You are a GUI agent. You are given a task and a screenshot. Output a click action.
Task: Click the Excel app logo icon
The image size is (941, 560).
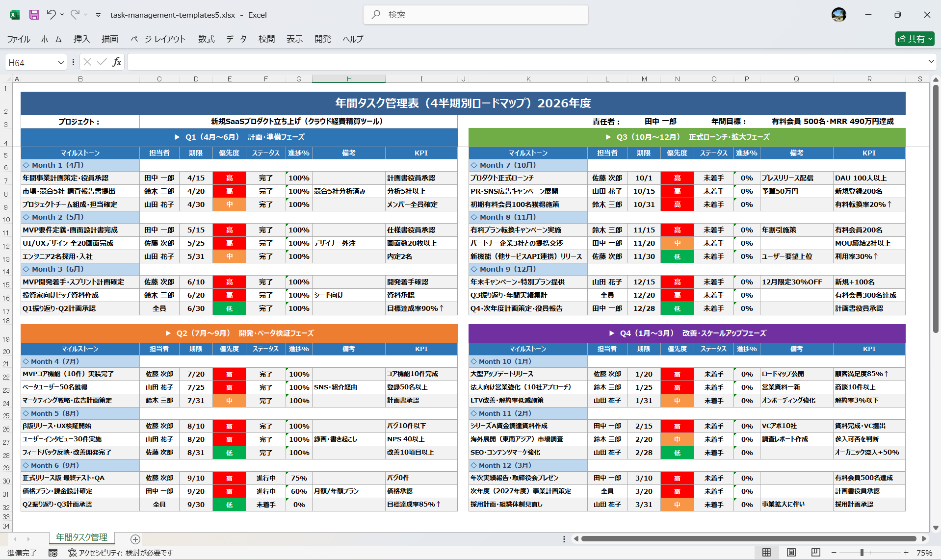click(15, 15)
